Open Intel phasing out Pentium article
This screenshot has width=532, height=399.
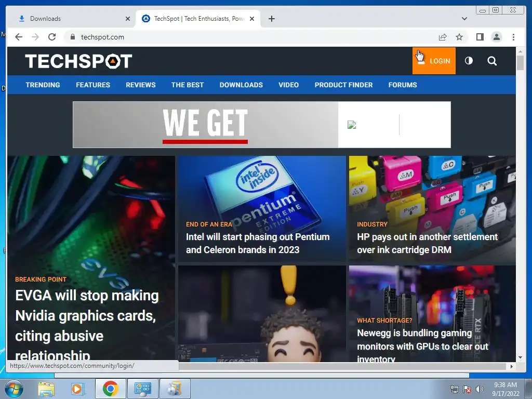(x=258, y=243)
